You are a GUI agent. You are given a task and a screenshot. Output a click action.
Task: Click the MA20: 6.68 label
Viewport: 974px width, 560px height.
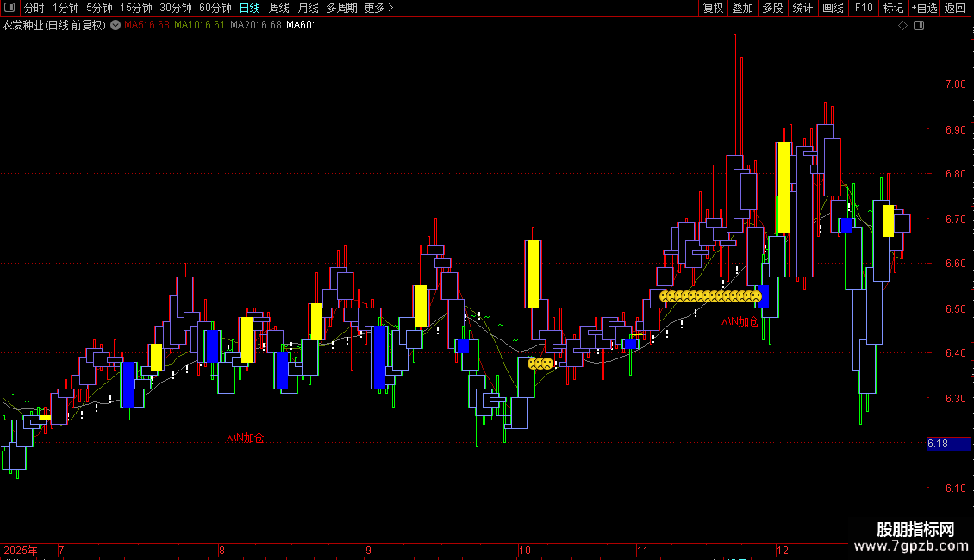pyautogui.click(x=256, y=26)
